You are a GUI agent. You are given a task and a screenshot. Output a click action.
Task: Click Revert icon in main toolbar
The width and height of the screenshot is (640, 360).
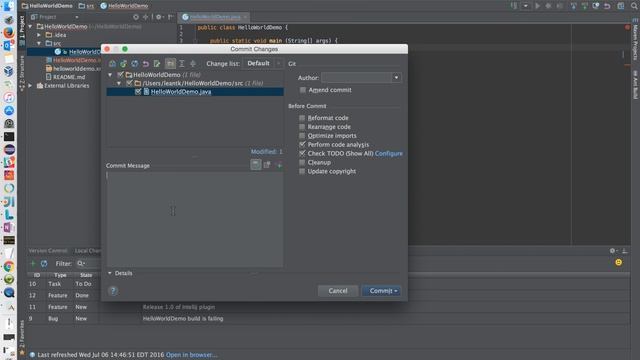[607, 6]
